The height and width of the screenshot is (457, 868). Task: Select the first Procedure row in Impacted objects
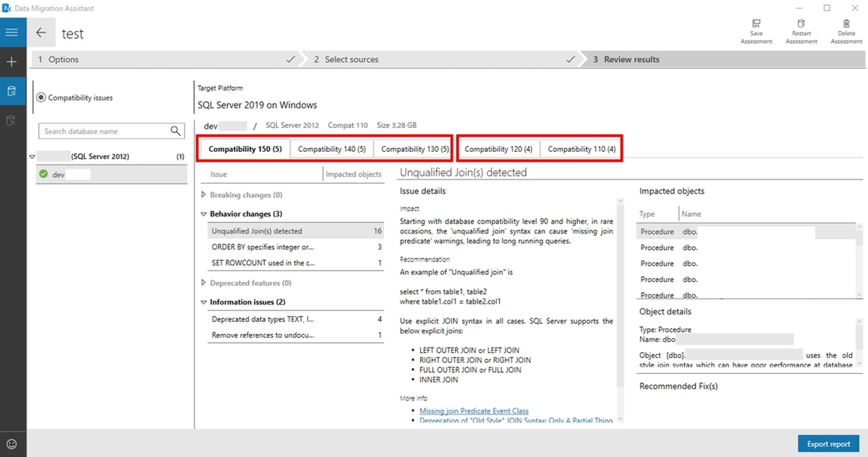click(745, 232)
